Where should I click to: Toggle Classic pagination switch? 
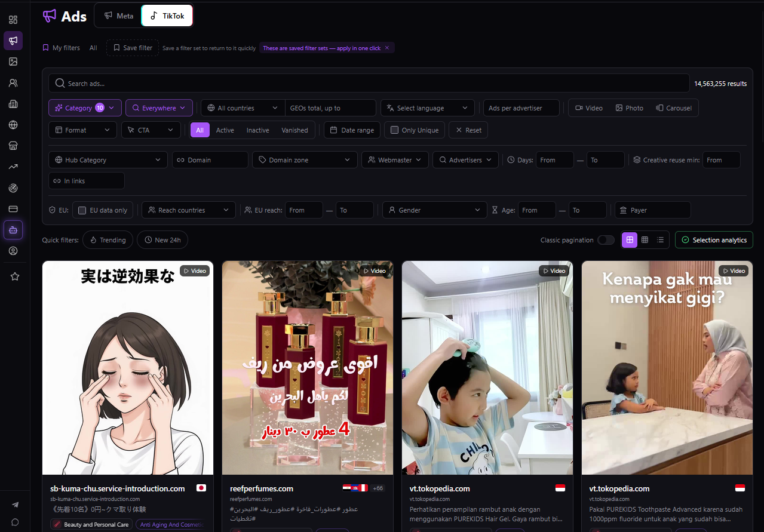[x=606, y=240]
